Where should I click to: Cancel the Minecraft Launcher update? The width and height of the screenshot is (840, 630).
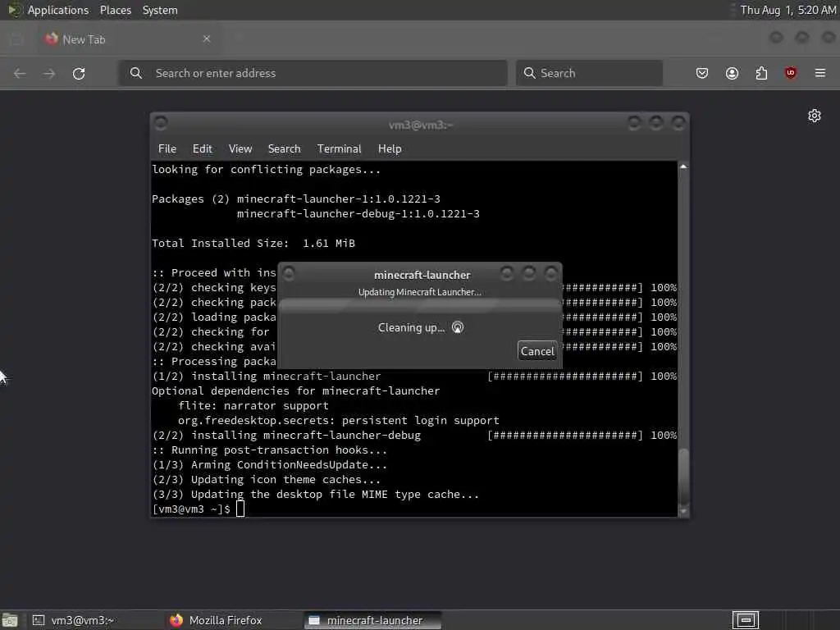click(537, 351)
